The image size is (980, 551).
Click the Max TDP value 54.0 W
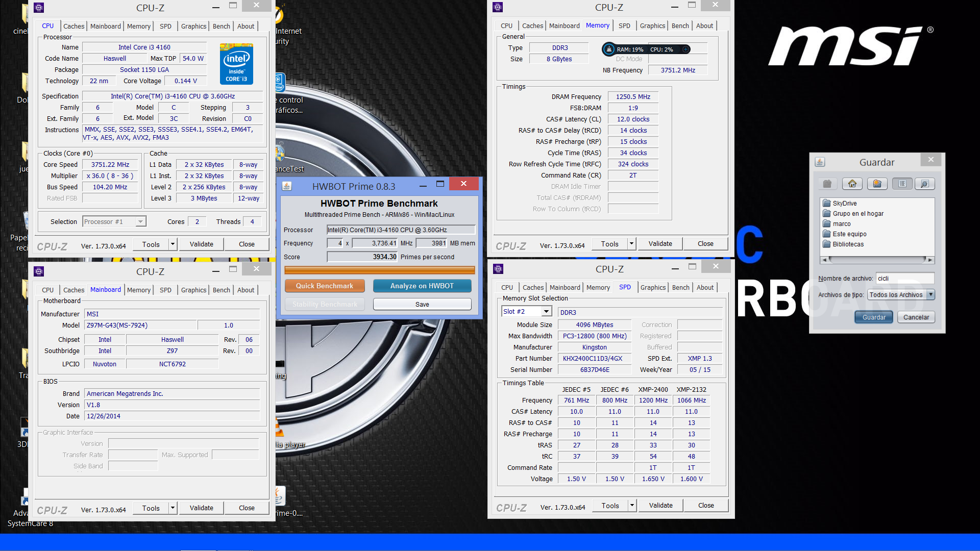click(x=193, y=58)
